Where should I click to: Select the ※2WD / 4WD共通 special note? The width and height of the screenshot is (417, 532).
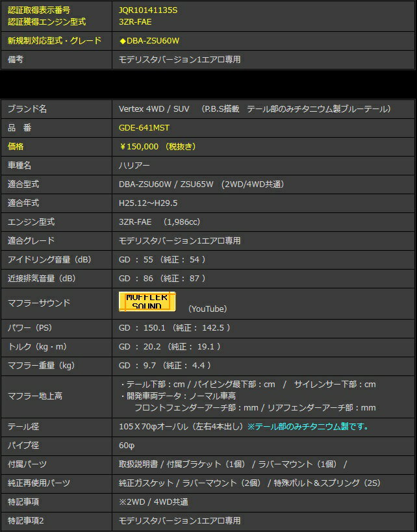[x=153, y=502]
